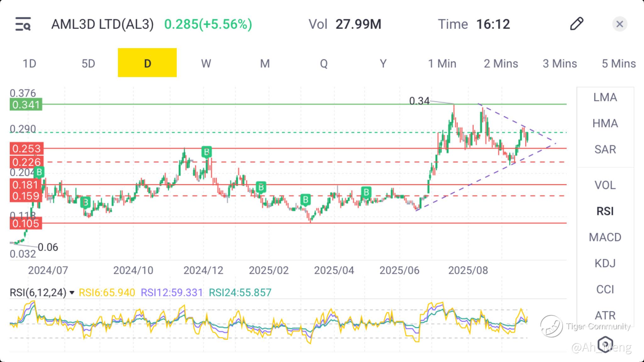The height and width of the screenshot is (362, 644).
Task: Expand the RSI(6,12,24) parameter dropdown
Action: pyautogui.click(x=72, y=293)
